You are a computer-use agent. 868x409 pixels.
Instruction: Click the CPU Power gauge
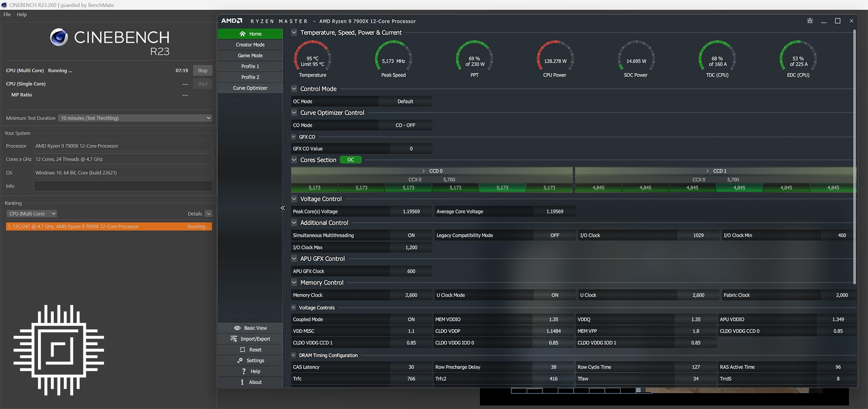[x=555, y=59]
